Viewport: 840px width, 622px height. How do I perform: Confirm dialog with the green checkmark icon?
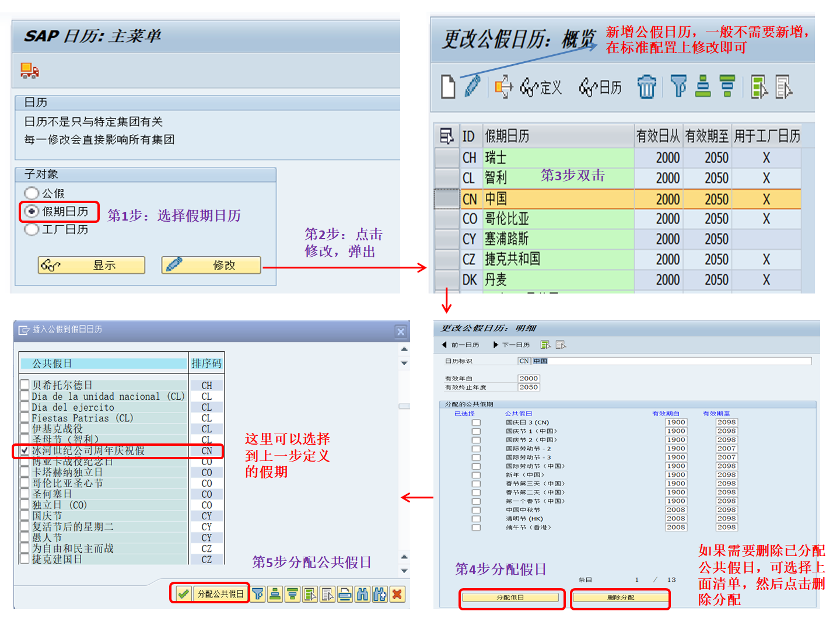pyautogui.click(x=183, y=594)
